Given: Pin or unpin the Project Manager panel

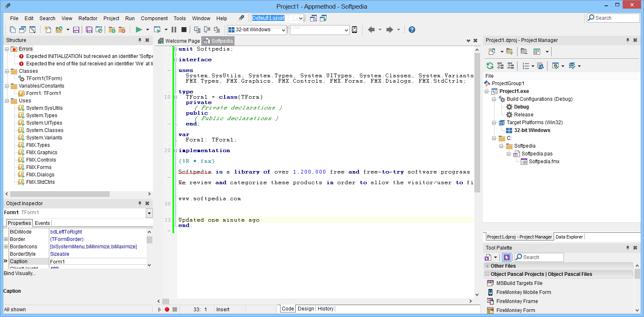Looking at the screenshot, I should pos(628,40).
